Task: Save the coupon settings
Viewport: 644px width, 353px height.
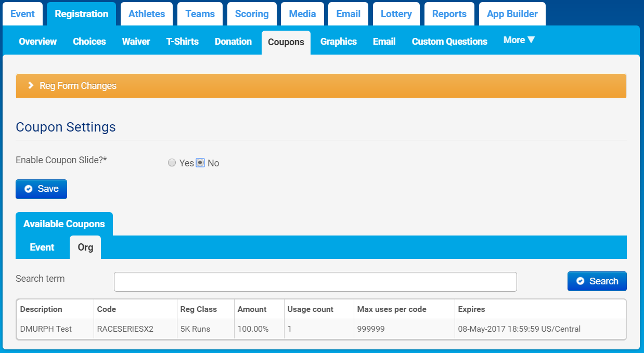Action: point(41,189)
